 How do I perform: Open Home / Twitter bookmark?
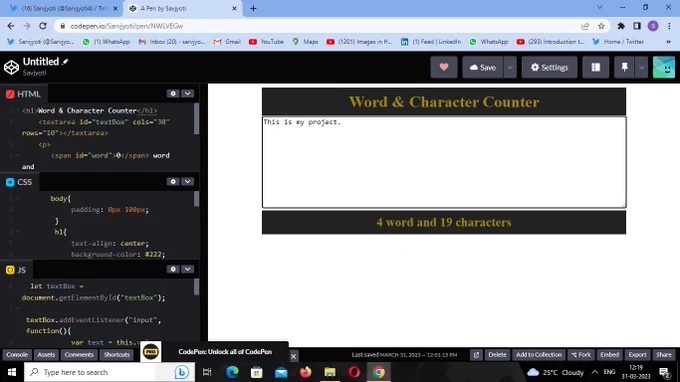click(x=618, y=42)
